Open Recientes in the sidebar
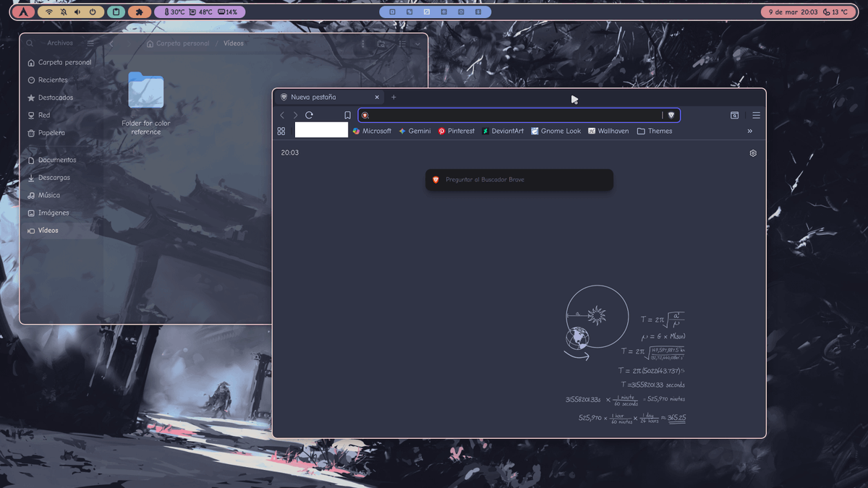This screenshot has height=488, width=868. tap(61, 80)
